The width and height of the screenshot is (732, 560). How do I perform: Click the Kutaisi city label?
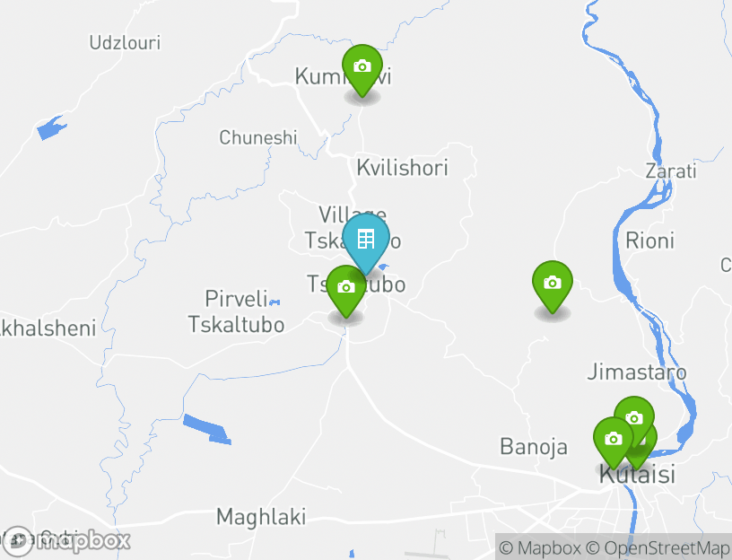tap(637, 475)
